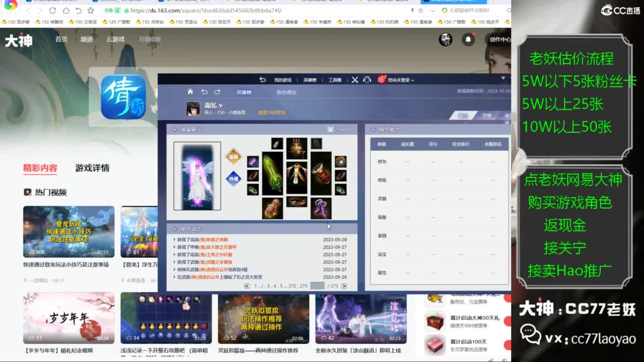Viewport: 644px width, 362px height.
Task: Go back using the game window's top-bar arrow
Action: (x=262, y=79)
